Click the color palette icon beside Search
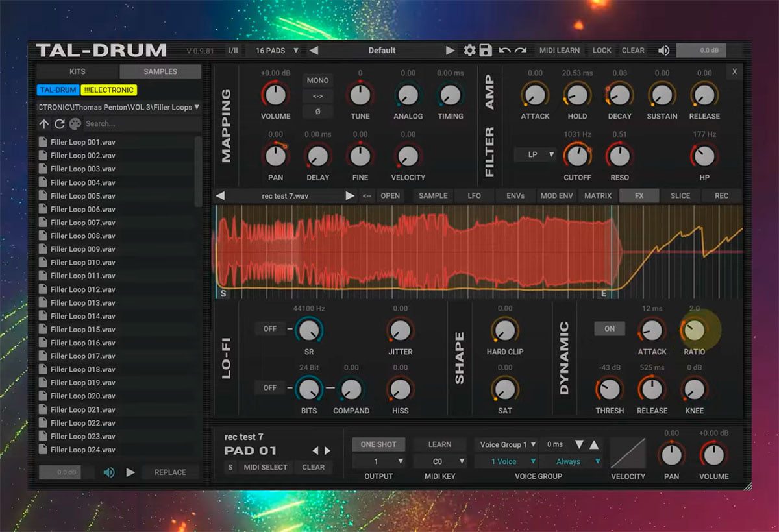Viewport: 779px width, 532px height. [75, 124]
